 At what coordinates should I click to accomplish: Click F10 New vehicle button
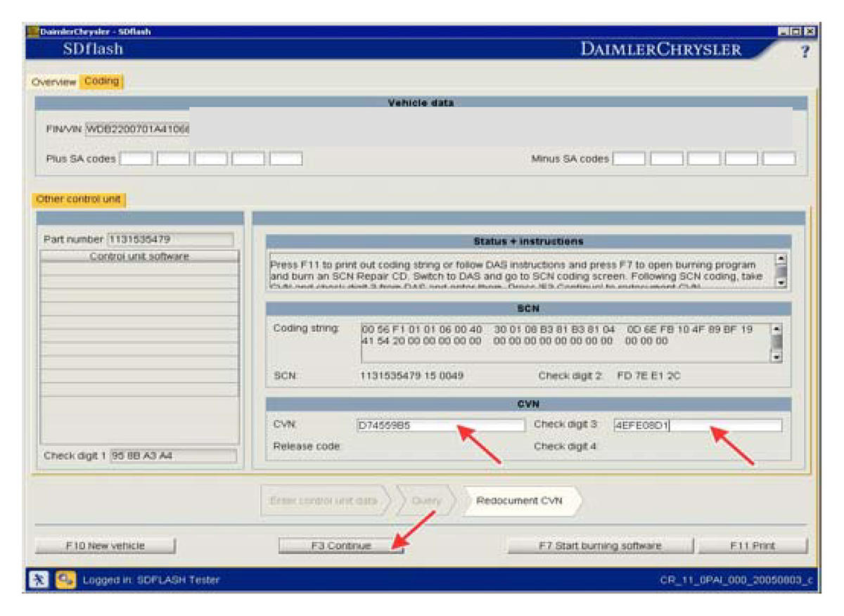105,546
